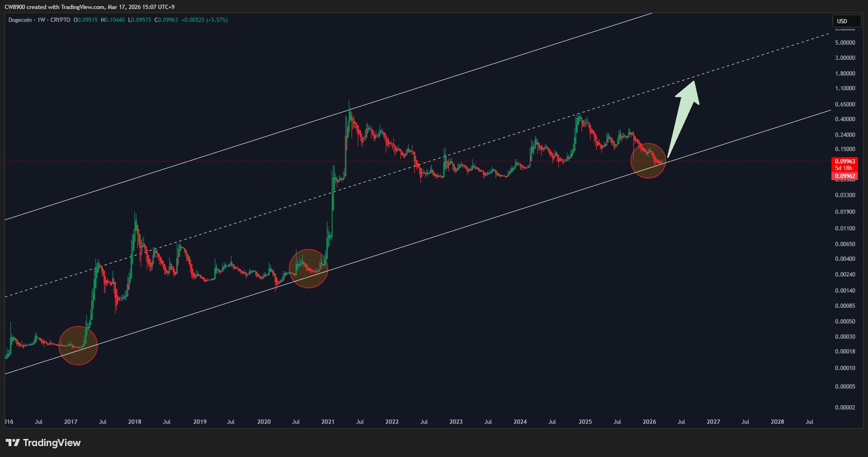Click the 0.24000 price axis label
The height and width of the screenshot is (457, 868).
845,135
